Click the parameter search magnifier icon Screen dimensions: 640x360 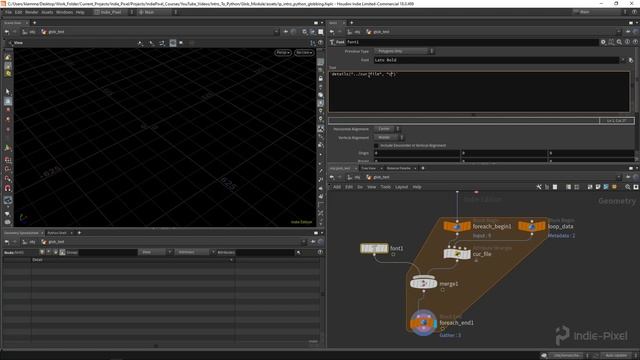619,42
